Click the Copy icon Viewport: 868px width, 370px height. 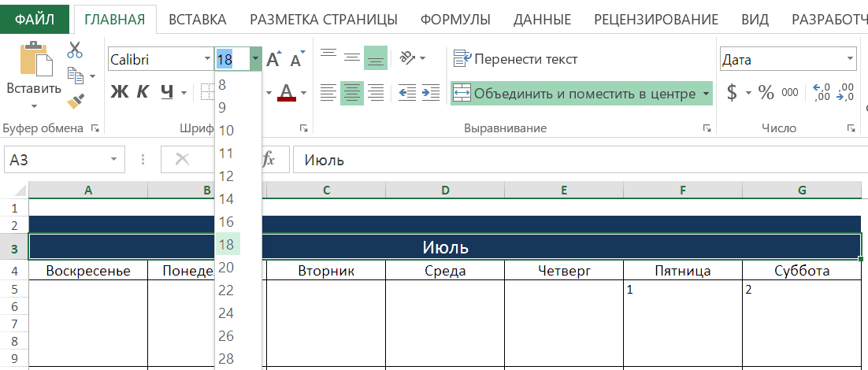(75, 76)
